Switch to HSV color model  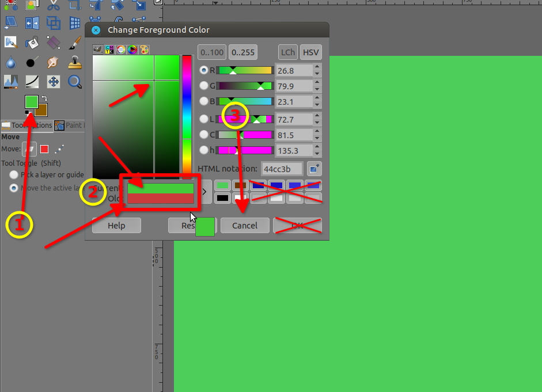coord(310,52)
